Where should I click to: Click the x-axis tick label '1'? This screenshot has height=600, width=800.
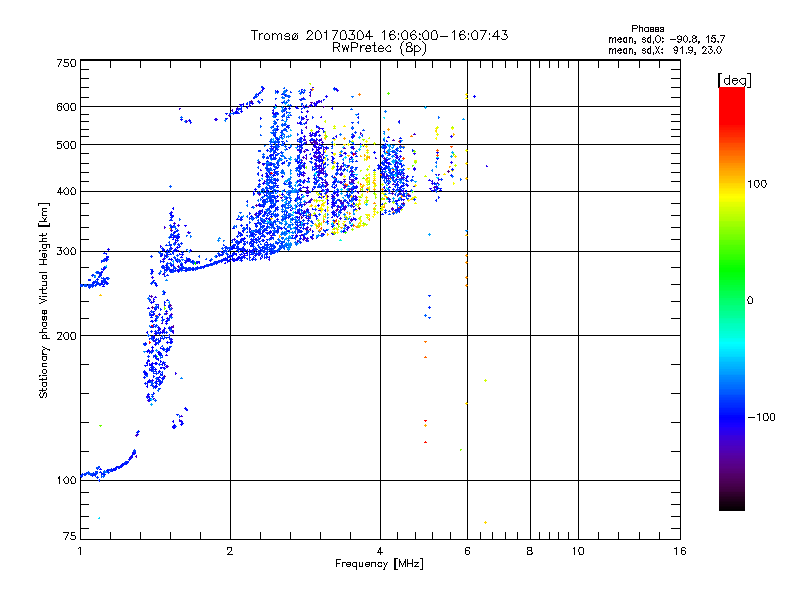[80, 551]
